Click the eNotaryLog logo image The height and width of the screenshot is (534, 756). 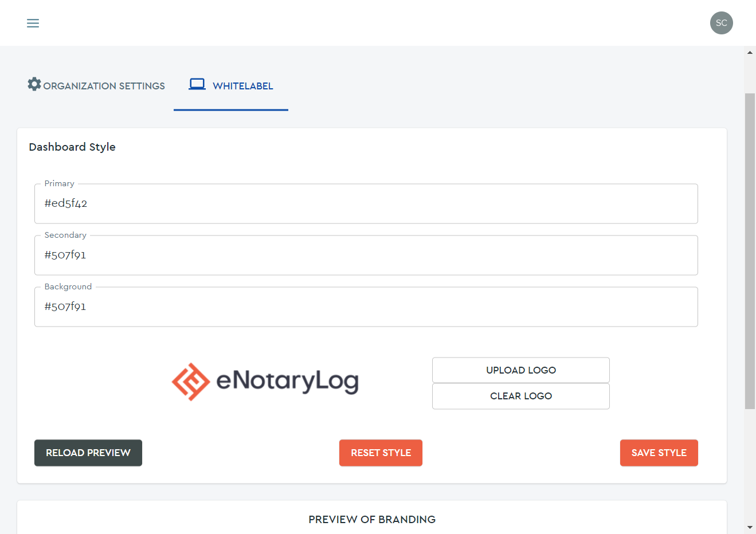(x=265, y=382)
